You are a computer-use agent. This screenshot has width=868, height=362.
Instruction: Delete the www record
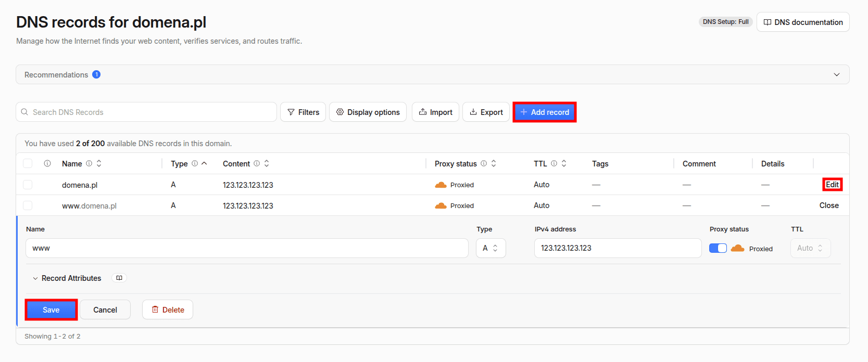click(x=168, y=310)
